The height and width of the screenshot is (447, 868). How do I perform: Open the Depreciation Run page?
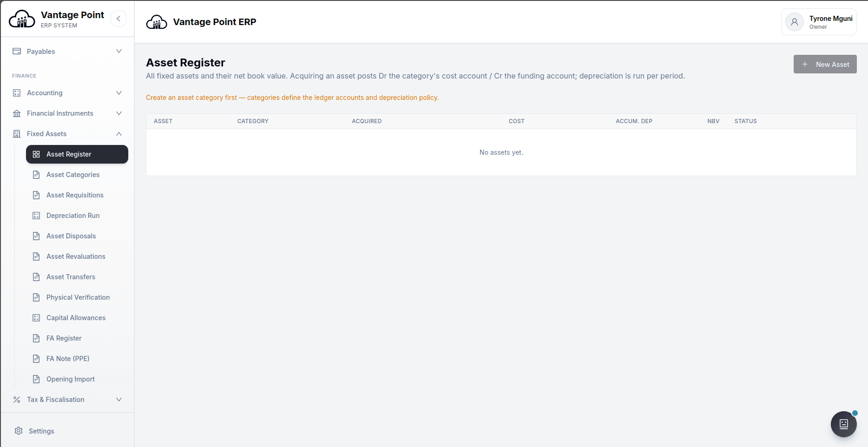pyautogui.click(x=77, y=216)
